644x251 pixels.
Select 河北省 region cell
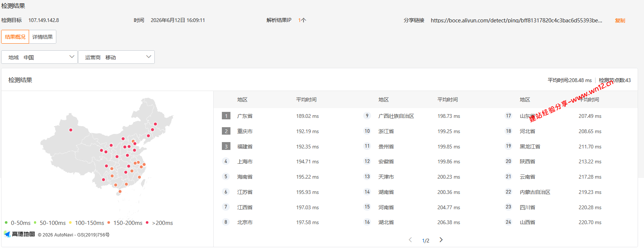click(x=527, y=131)
